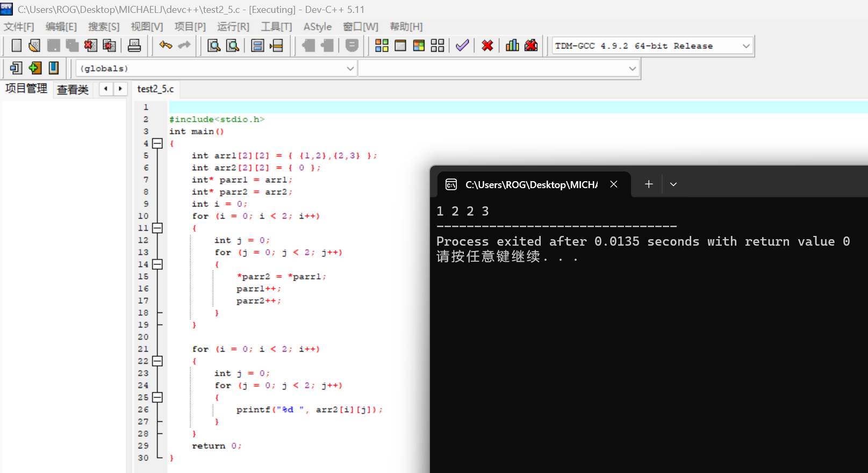Open the 视图[V] menu

(x=147, y=27)
